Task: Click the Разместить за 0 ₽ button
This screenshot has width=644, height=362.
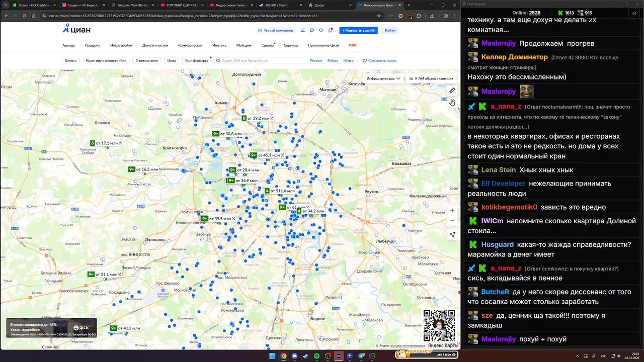Action: click(358, 30)
